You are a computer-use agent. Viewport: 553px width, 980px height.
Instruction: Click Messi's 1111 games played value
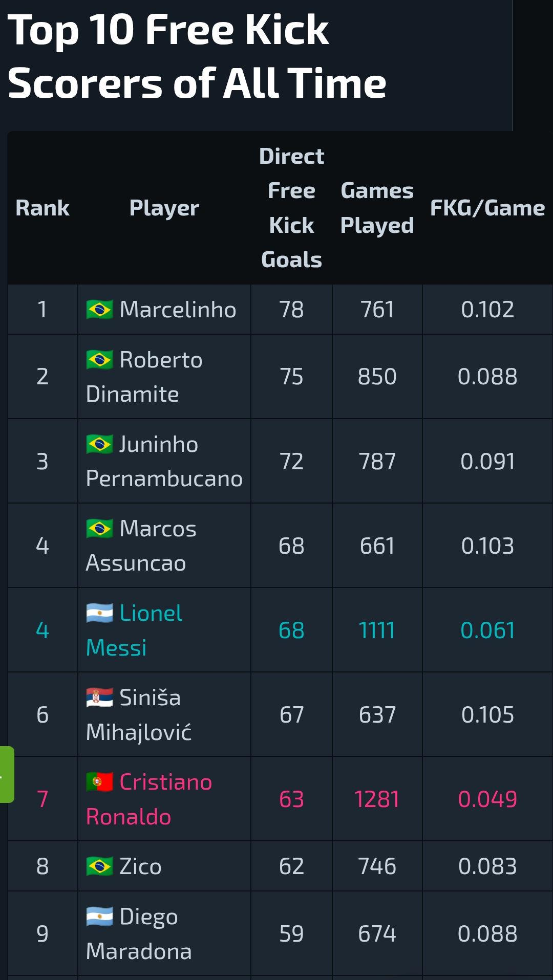tap(377, 630)
